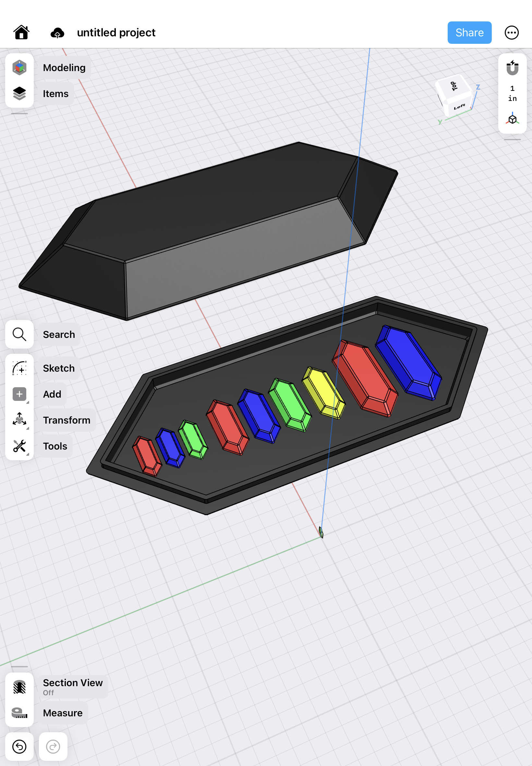Expand the Transform tools menu
Screen dimensions: 532x766
point(19,420)
